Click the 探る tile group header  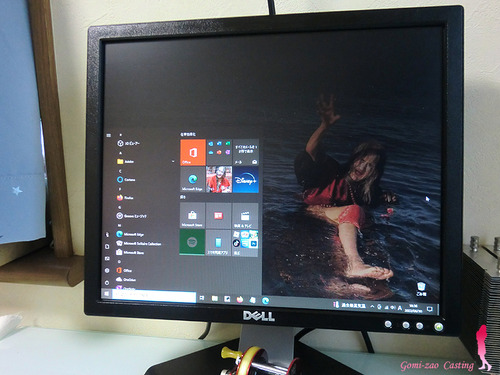click(x=183, y=197)
